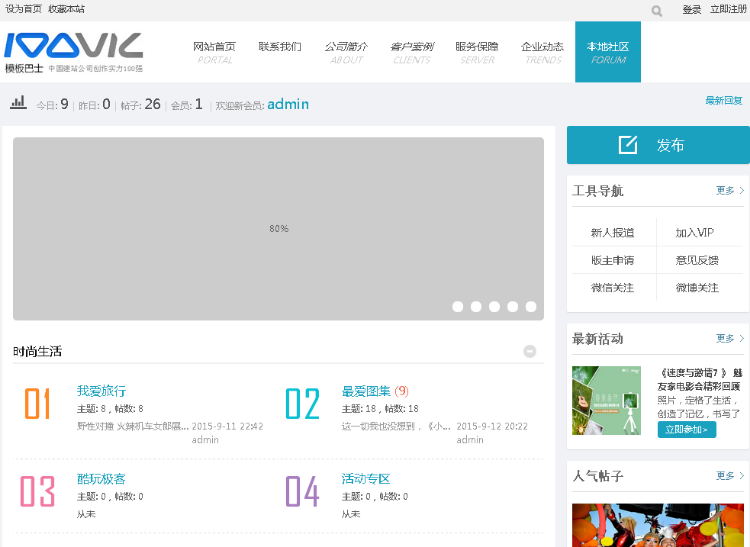Click admin under the 2015-9-11 post

coord(205,439)
